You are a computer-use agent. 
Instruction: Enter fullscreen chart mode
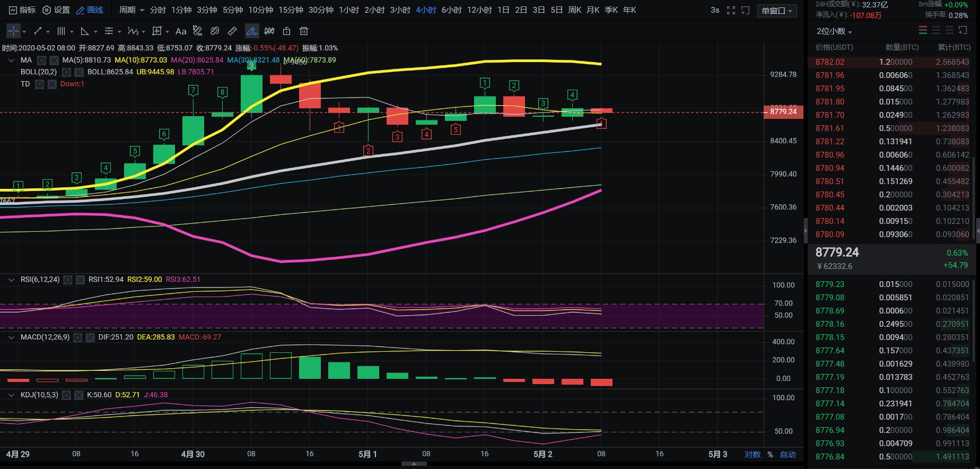coord(731,10)
